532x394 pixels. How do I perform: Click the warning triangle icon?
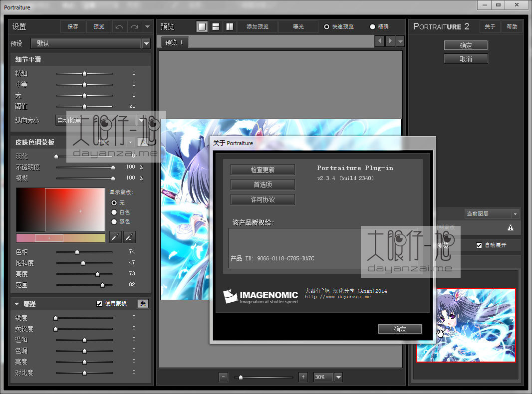(x=510, y=227)
